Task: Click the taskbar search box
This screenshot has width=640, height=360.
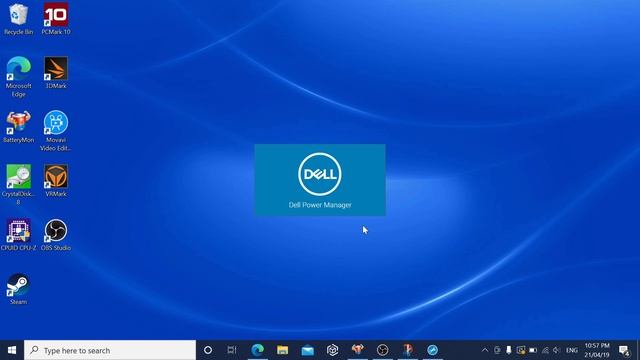Action: click(x=110, y=350)
